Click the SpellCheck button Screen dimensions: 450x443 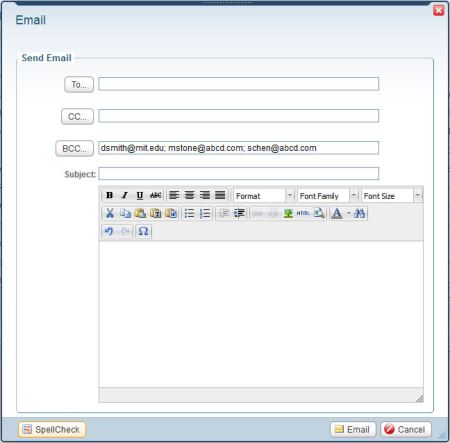(52, 429)
